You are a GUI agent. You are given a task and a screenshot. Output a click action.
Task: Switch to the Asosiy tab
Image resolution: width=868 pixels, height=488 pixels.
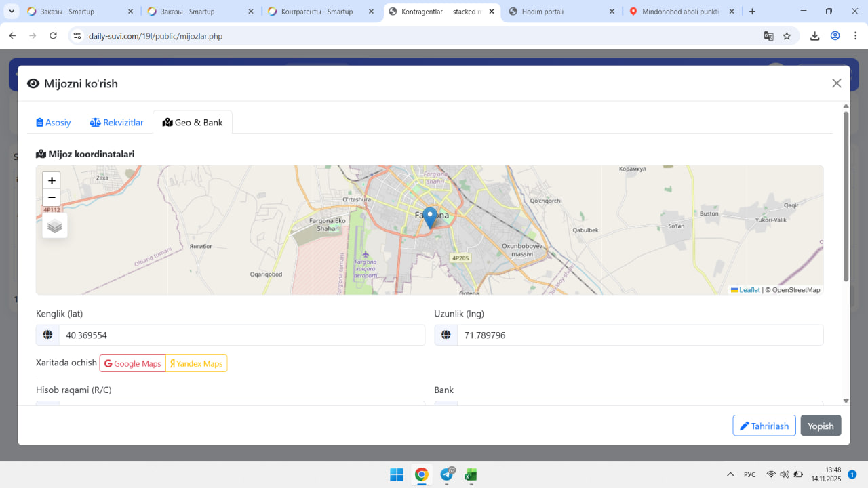54,123
